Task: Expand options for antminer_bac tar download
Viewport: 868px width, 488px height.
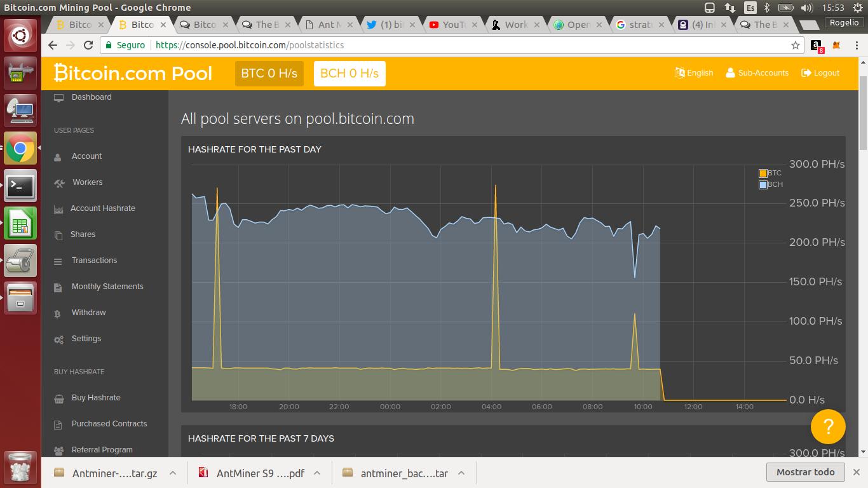Action: (461, 473)
